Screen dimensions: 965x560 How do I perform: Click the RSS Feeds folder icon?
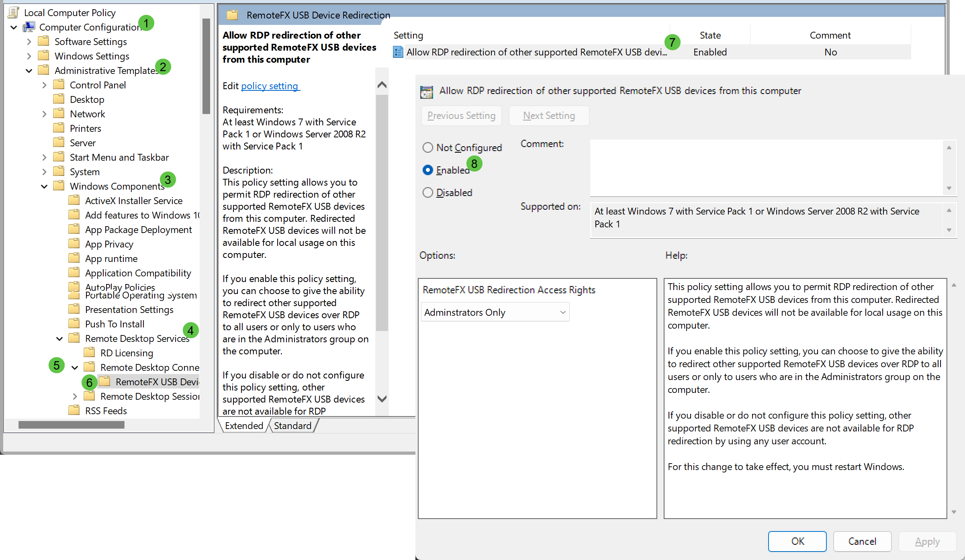[x=74, y=411]
